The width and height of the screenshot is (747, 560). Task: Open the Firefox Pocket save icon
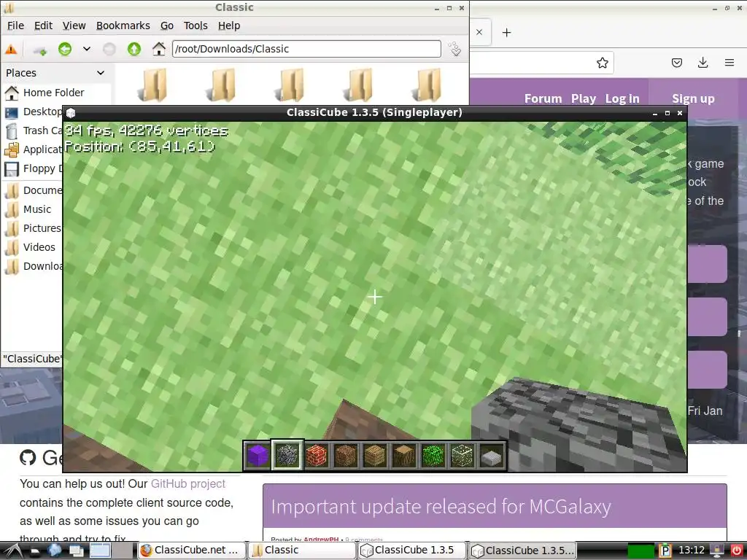coord(677,63)
